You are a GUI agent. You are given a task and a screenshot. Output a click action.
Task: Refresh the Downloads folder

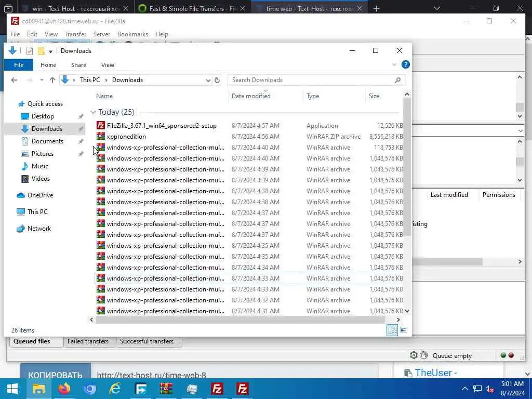[217, 81]
